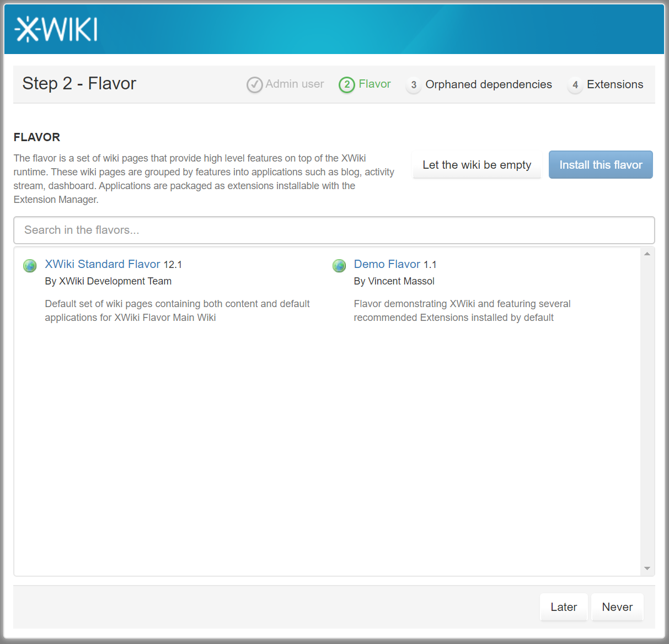This screenshot has height=644, width=669.
Task: Click the Later button
Action: [x=564, y=607]
